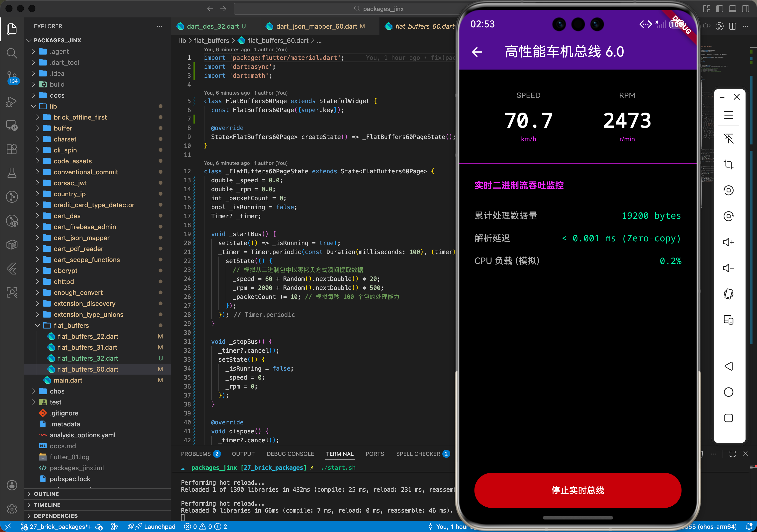This screenshot has height=532, width=757.
Task: Click the emulator crop screenshot icon
Action: coord(728,164)
